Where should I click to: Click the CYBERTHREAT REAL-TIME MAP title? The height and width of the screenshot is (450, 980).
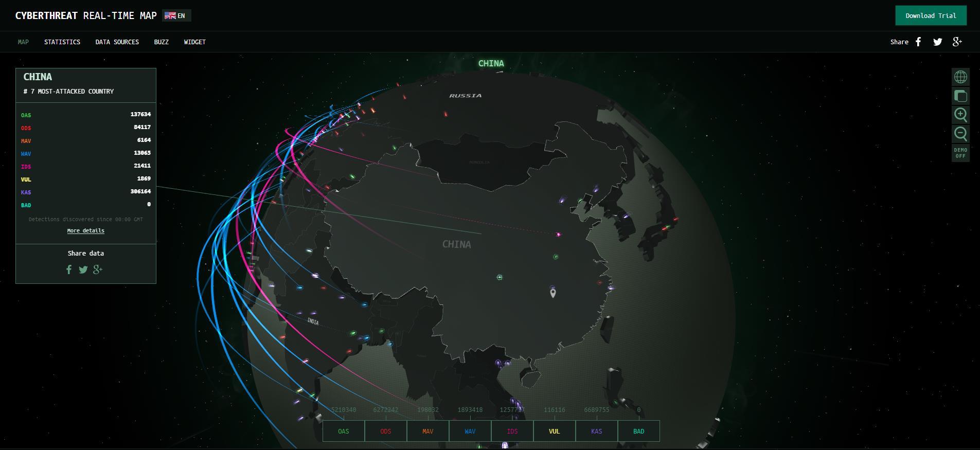pyautogui.click(x=86, y=15)
